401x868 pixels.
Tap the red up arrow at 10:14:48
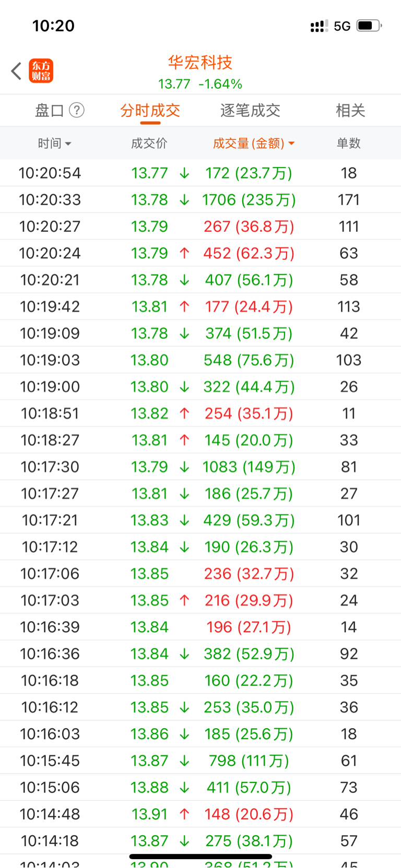click(x=184, y=814)
